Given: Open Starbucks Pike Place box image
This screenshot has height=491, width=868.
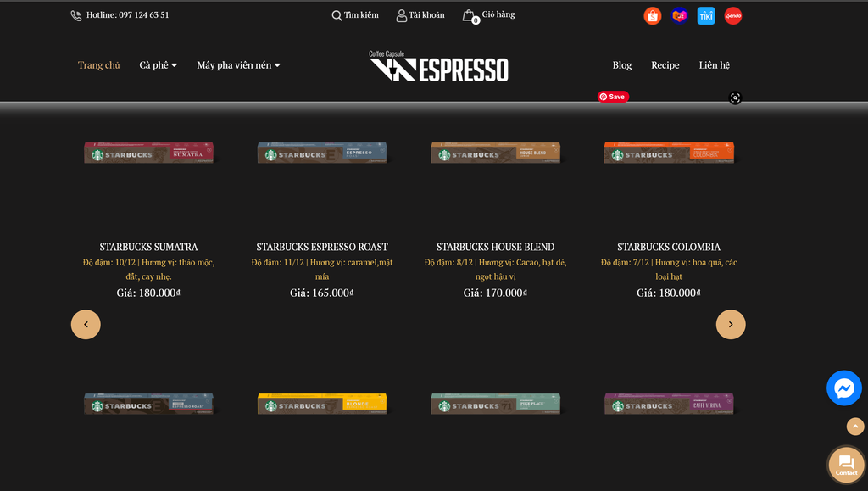Looking at the screenshot, I should pyautogui.click(x=495, y=404).
